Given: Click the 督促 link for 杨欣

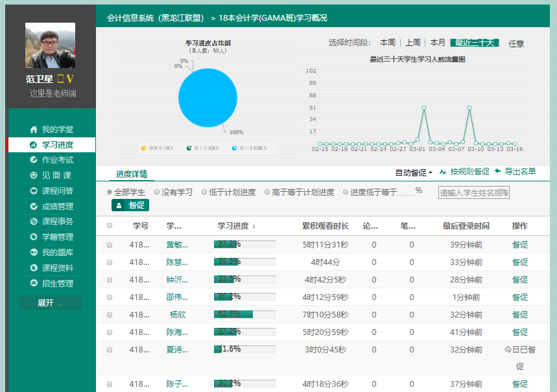Looking at the screenshot, I should [519, 314].
